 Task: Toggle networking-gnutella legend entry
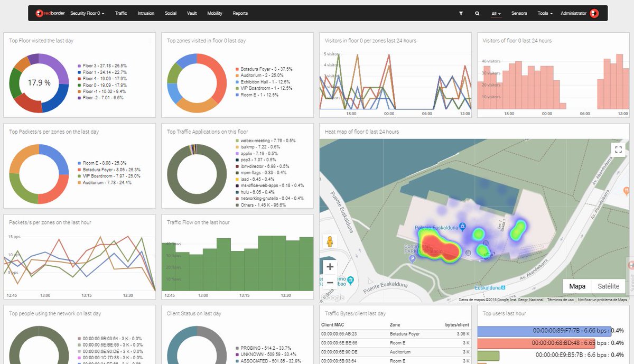coord(269,198)
